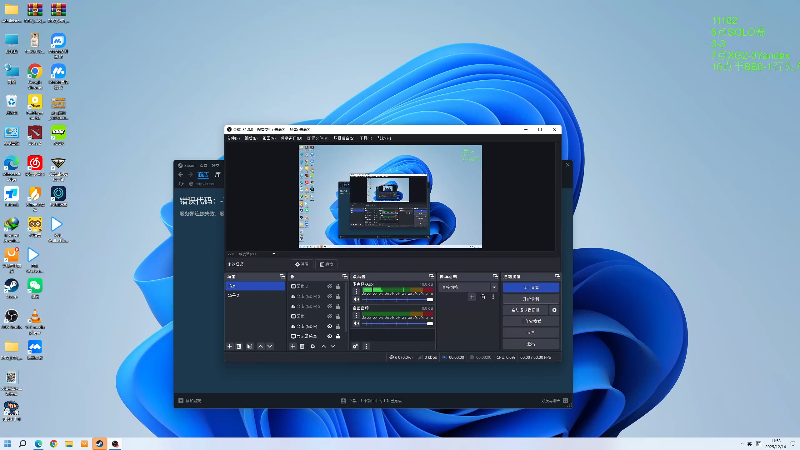Remove selected scene using Scenes trash icon
The width and height of the screenshot is (800, 450).
pyautogui.click(x=239, y=346)
